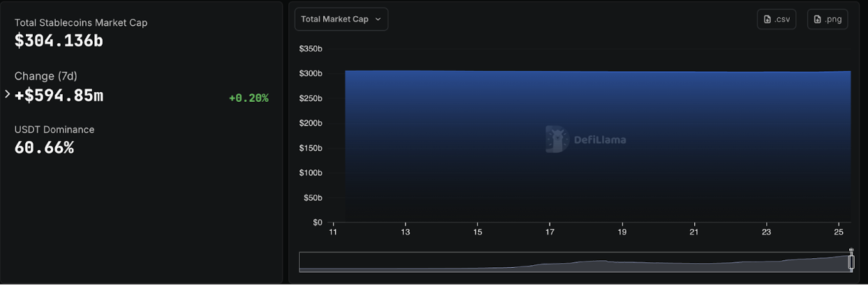Image resolution: width=868 pixels, height=286 pixels.
Task: Click the $304.136b total market cap value
Action: tap(59, 41)
